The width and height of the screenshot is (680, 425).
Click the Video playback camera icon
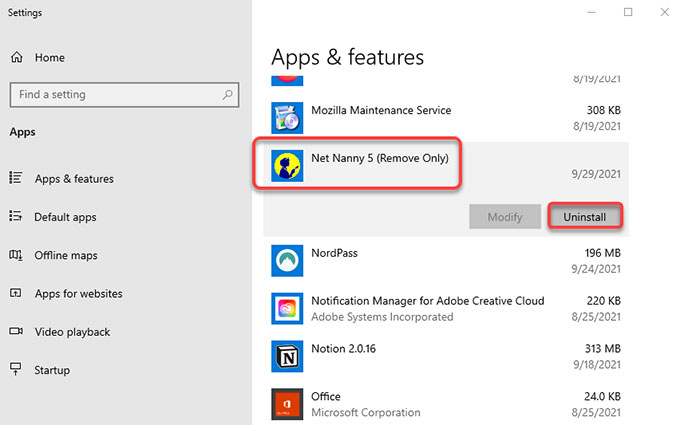[x=16, y=331]
